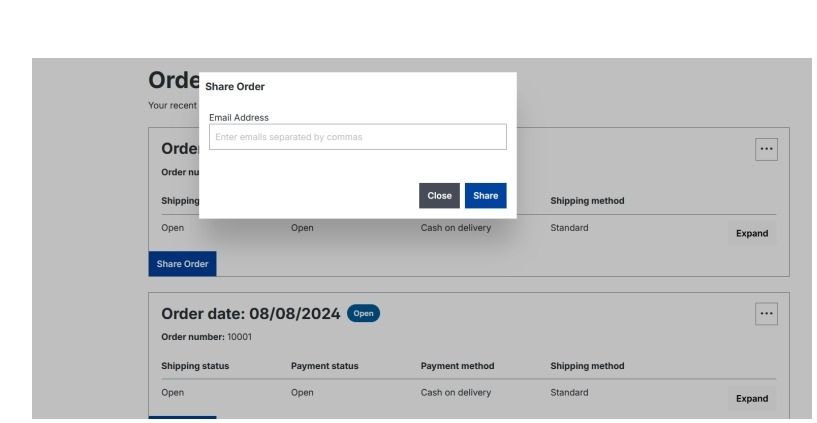Close the Share Order dialog
Image resolution: width=817 pixels, height=423 pixels.
pos(439,196)
